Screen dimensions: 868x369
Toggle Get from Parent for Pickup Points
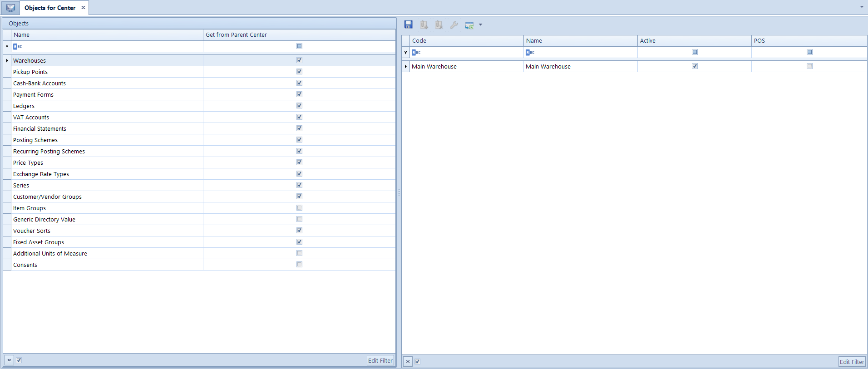[299, 71]
